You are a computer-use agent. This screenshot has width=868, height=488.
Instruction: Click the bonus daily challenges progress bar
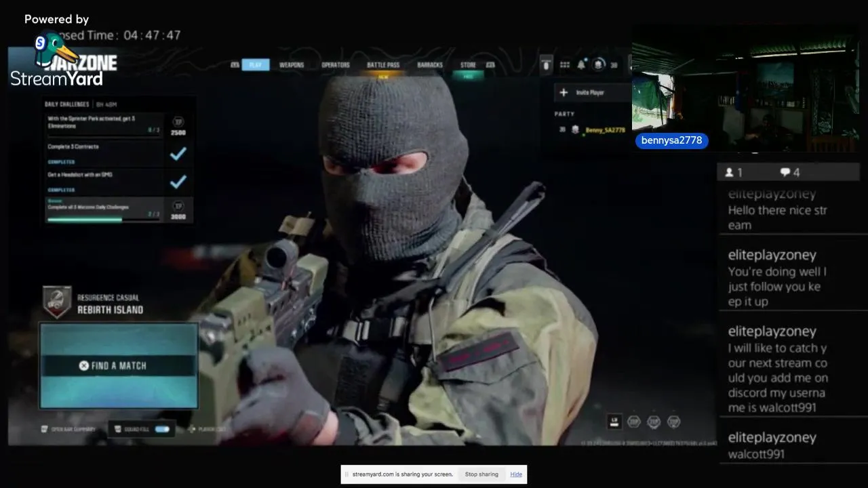(x=104, y=220)
